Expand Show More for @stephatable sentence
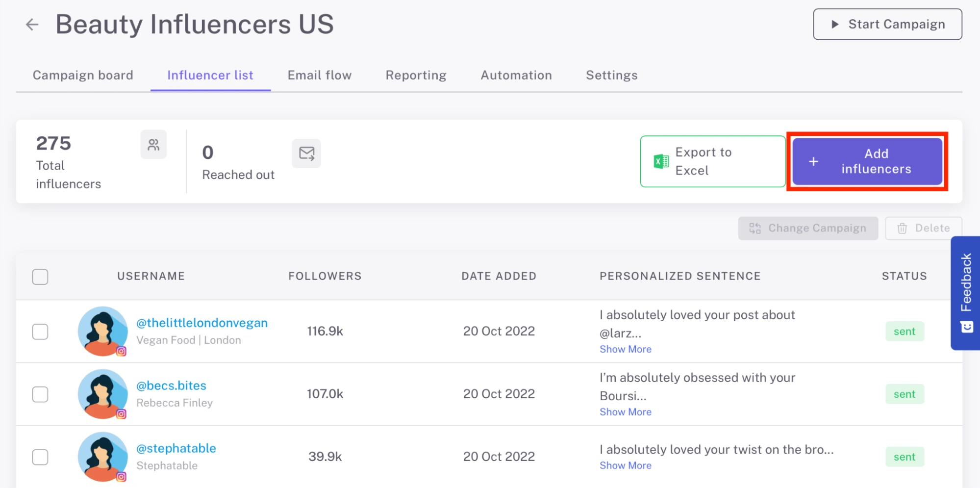This screenshot has height=488, width=980. [x=626, y=465]
